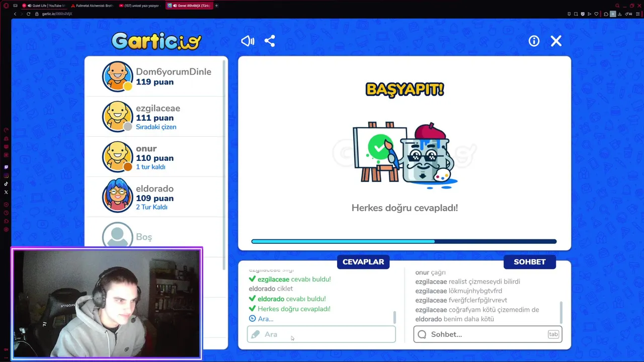Open X in Opera sidebar
The width and height of the screenshot is (644, 362).
(6, 192)
